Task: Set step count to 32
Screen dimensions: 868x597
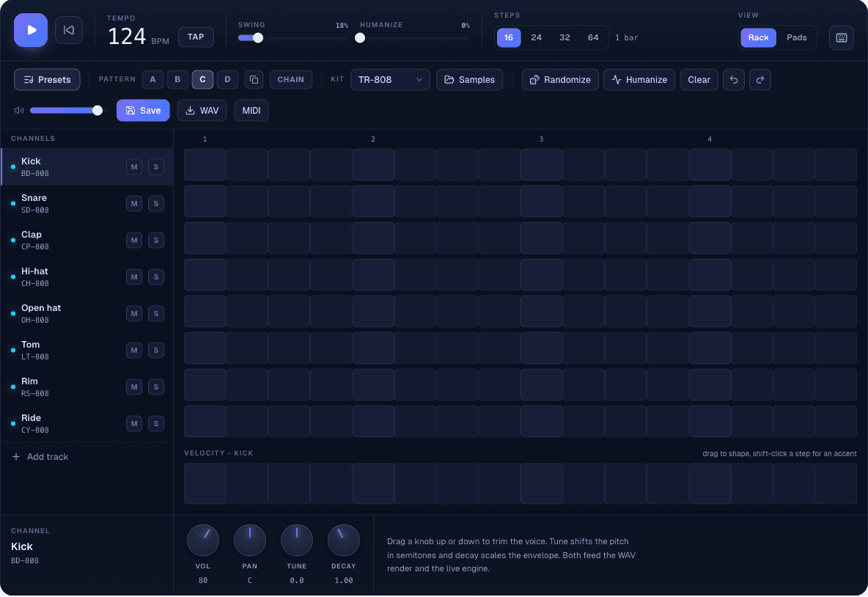Action: [x=564, y=37]
